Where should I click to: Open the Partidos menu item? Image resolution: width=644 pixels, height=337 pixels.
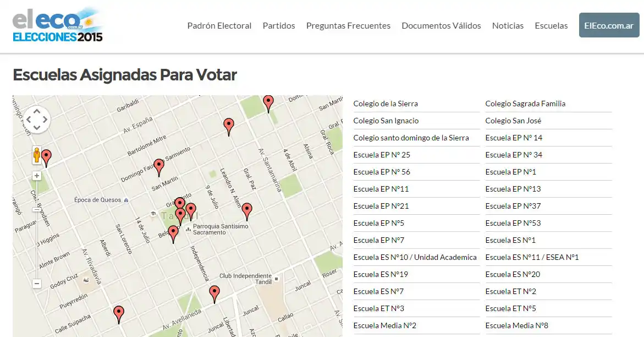(x=279, y=25)
